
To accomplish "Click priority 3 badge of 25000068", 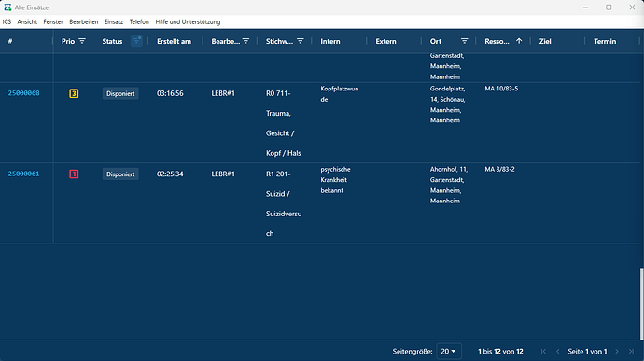I will (x=74, y=93).
